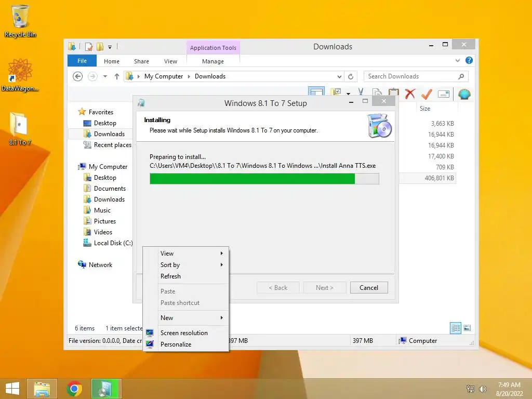Expand the ribbon chevron

point(457,61)
